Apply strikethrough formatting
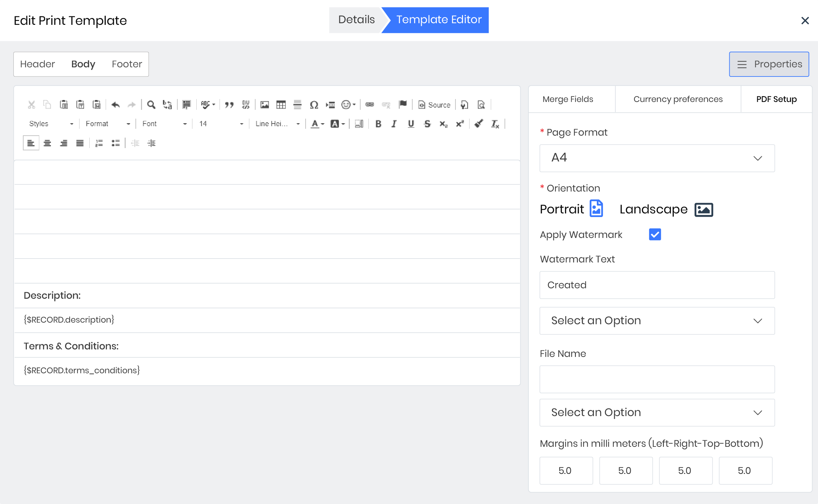The image size is (818, 504). pyautogui.click(x=427, y=124)
